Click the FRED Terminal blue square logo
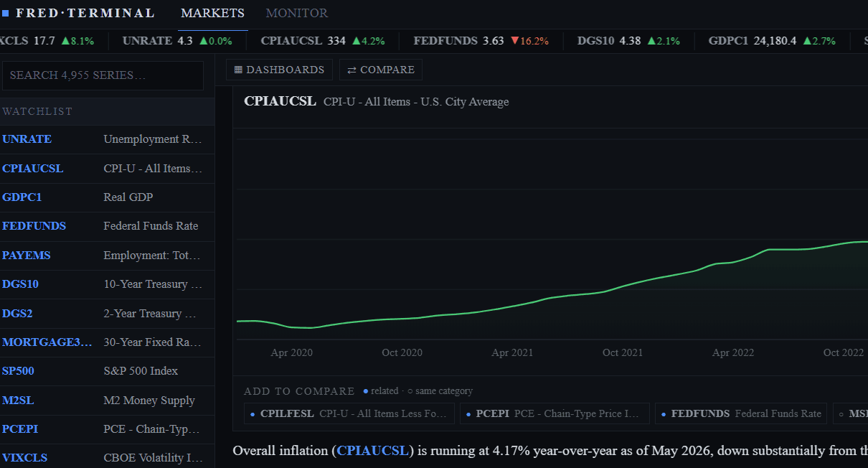Viewport: 868px width, 468px height. point(6,13)
